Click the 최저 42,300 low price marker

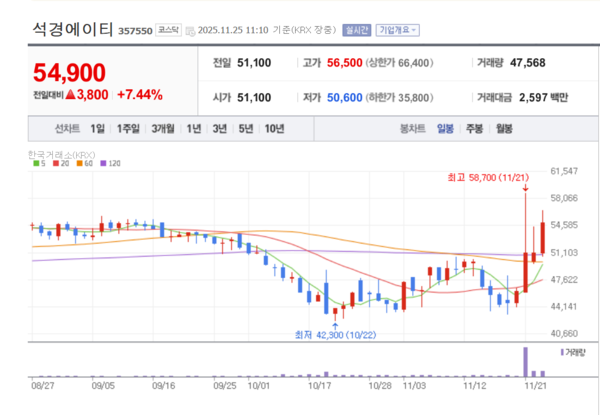[x=332, y=335]
